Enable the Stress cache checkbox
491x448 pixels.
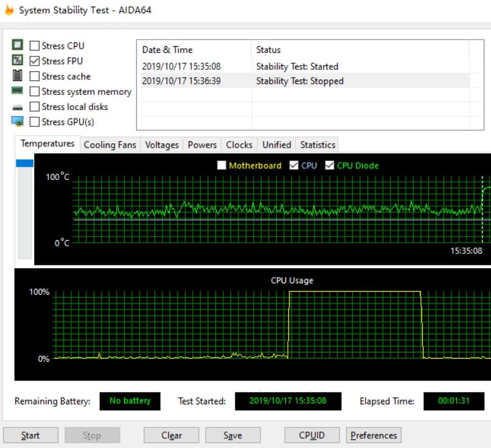pos(35,76)
